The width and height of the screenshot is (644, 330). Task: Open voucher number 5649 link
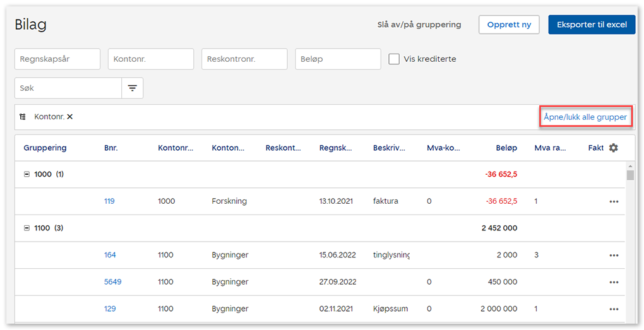coord(112,282)
